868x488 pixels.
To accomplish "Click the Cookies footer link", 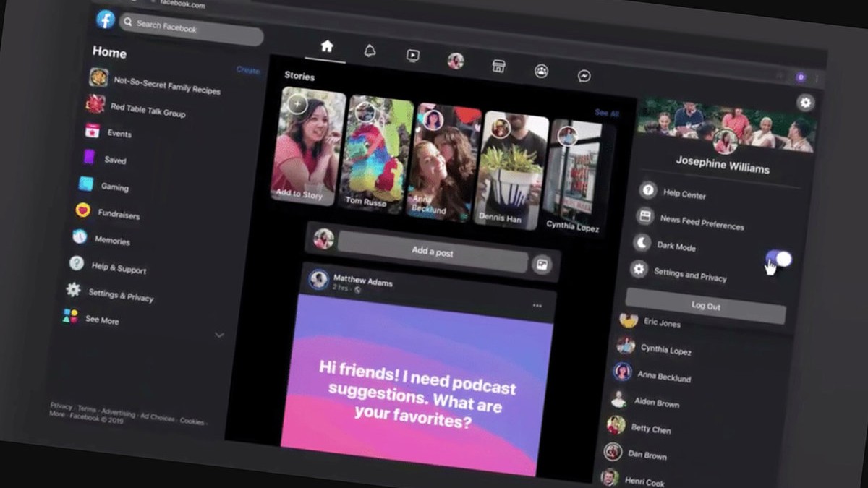I will tap(192, 421).
